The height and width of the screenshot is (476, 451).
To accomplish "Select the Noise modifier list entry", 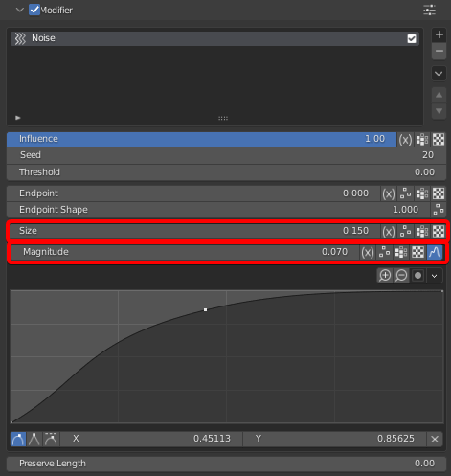I will click(214, 38).
